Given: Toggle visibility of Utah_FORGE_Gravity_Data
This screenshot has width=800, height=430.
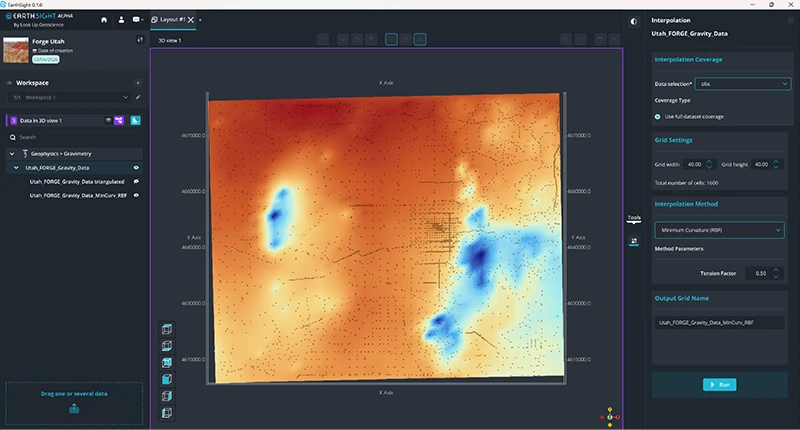Looking at the screenshot, I should tap(136, 167).
